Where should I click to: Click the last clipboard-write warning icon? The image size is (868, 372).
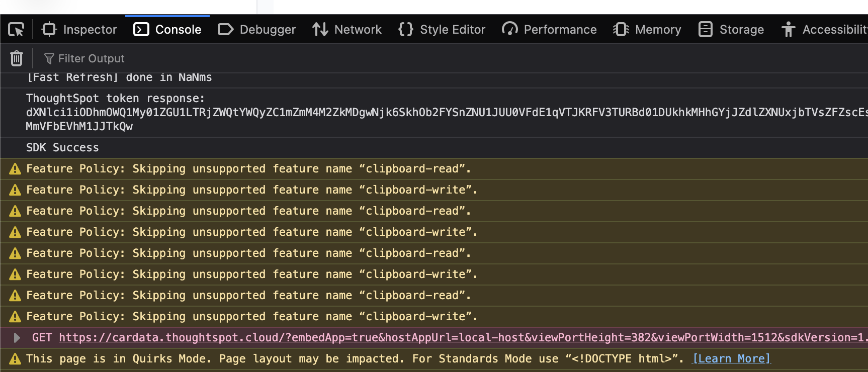tap(15, 317)
